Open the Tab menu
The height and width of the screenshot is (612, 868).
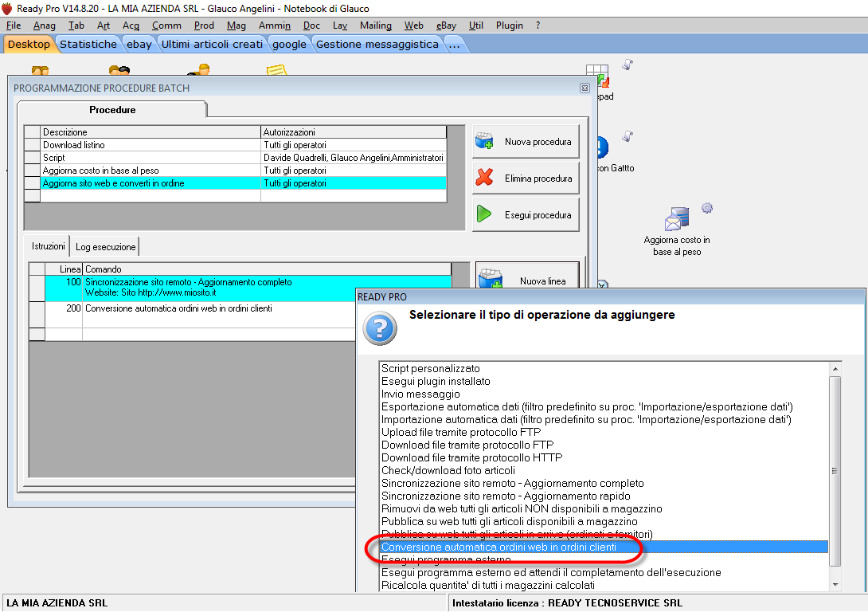pyautogui.click(x=76, y=25)
